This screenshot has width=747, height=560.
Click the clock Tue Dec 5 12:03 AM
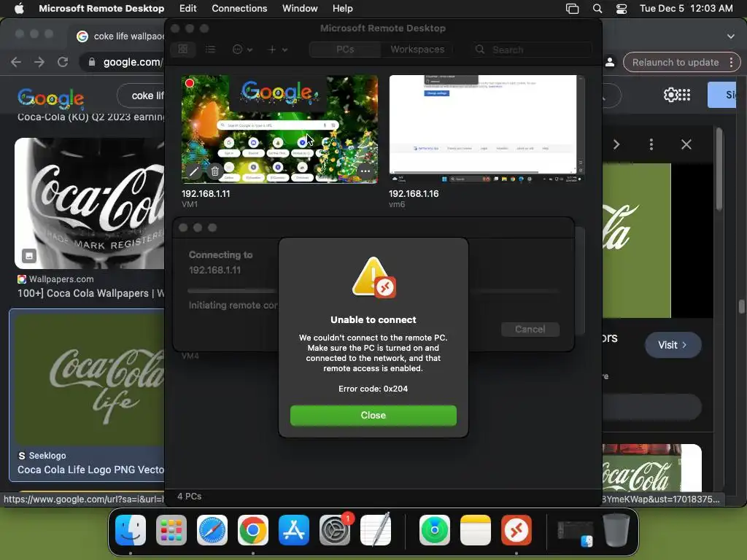(686, 9)
